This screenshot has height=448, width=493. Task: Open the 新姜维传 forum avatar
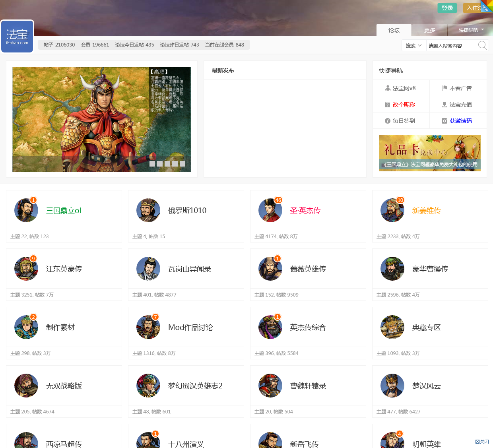tap(392, 210)
